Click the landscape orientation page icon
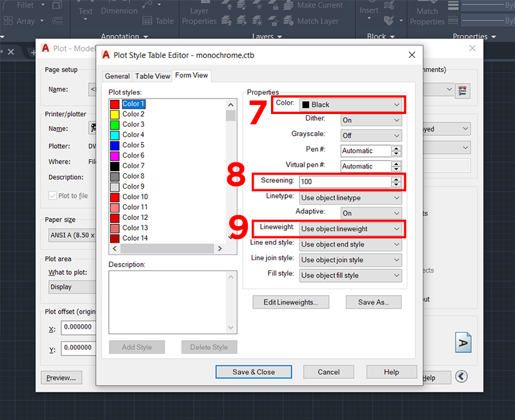Screen dimensions: 515x420 point(464,341)
